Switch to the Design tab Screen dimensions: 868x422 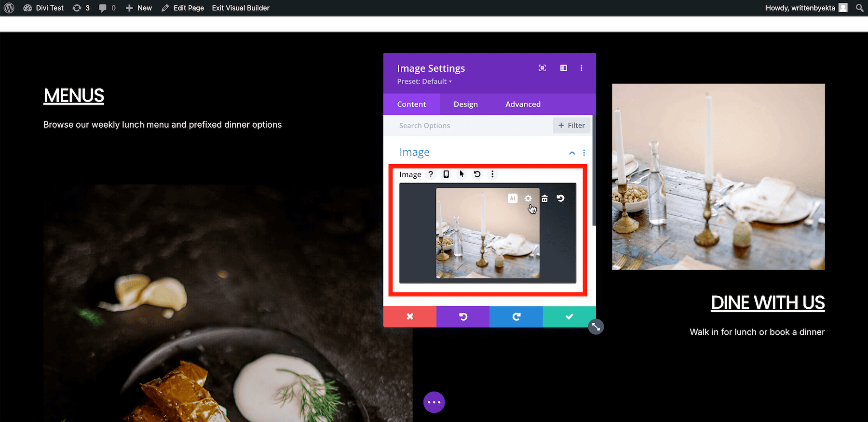point(466,104)
